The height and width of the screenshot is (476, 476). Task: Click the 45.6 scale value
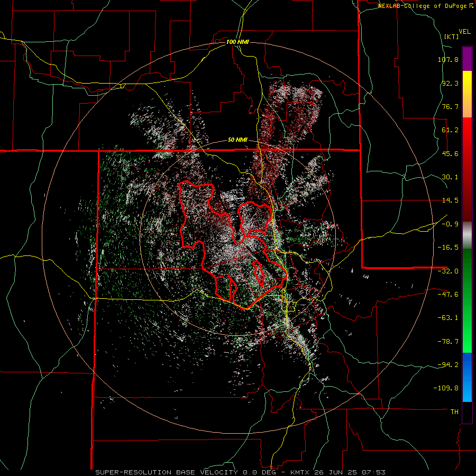pyautogui.click(x=450, y=153)
